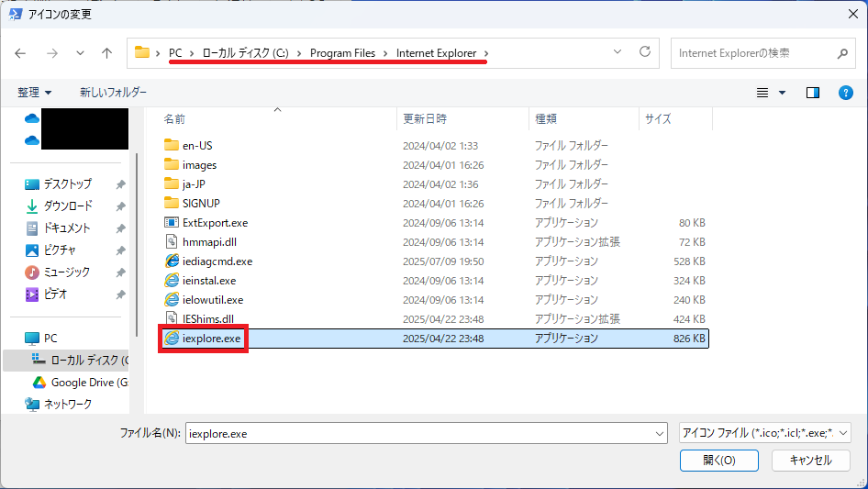
Task: Open address bar history dropdown
Action: [618, 52]
